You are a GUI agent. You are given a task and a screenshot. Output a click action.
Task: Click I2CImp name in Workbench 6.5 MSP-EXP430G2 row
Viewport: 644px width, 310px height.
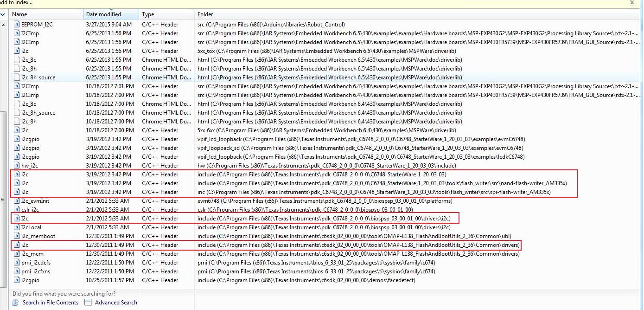(x=30, y=33)
